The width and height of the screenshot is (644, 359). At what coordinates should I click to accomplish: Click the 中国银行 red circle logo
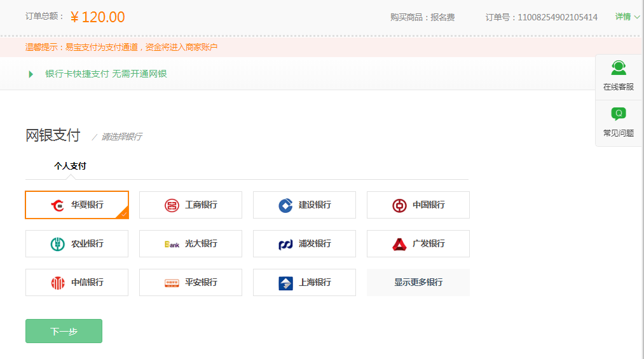pos(399,205)
